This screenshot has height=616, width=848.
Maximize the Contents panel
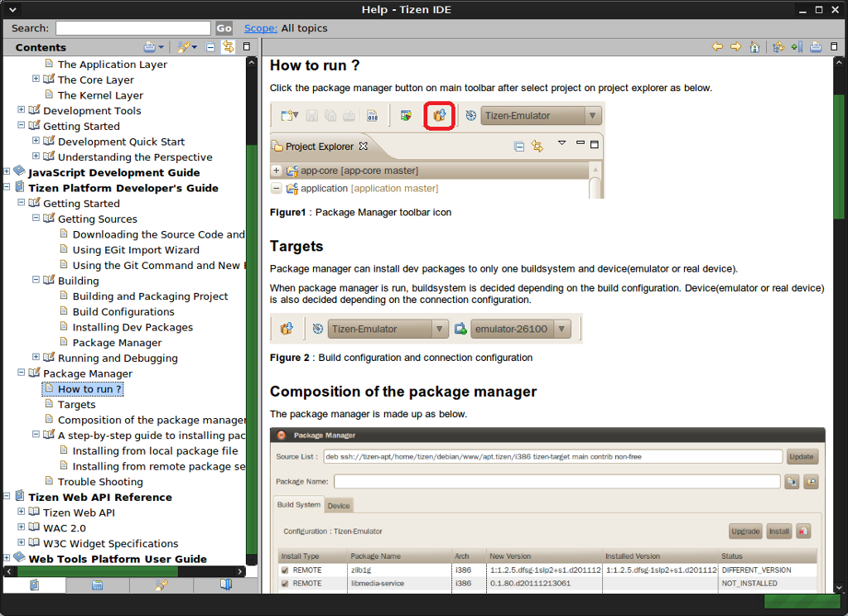click(248, 47)
